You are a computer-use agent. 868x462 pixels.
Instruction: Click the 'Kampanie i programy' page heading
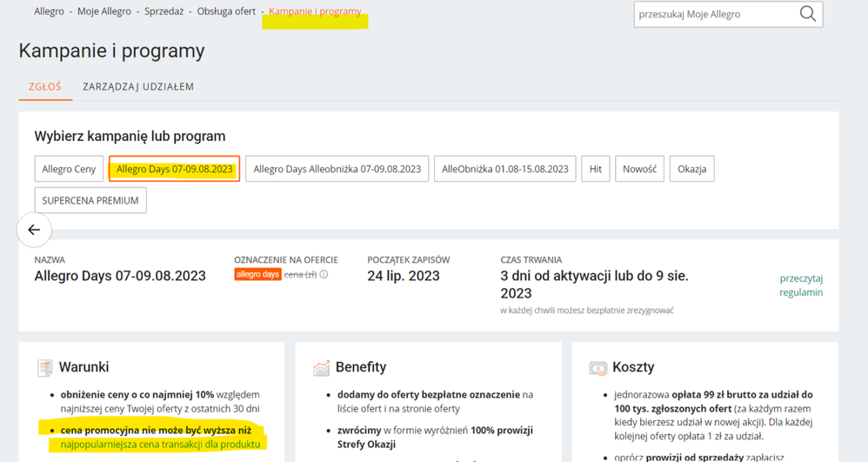(x=112, y=51)
